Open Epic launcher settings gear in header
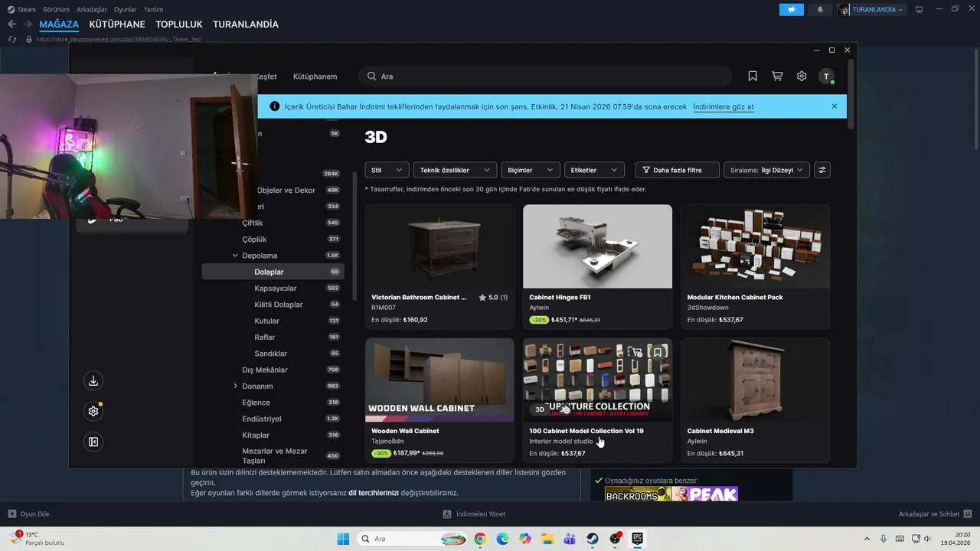980x551 pixels. click(x=802, y=77)
